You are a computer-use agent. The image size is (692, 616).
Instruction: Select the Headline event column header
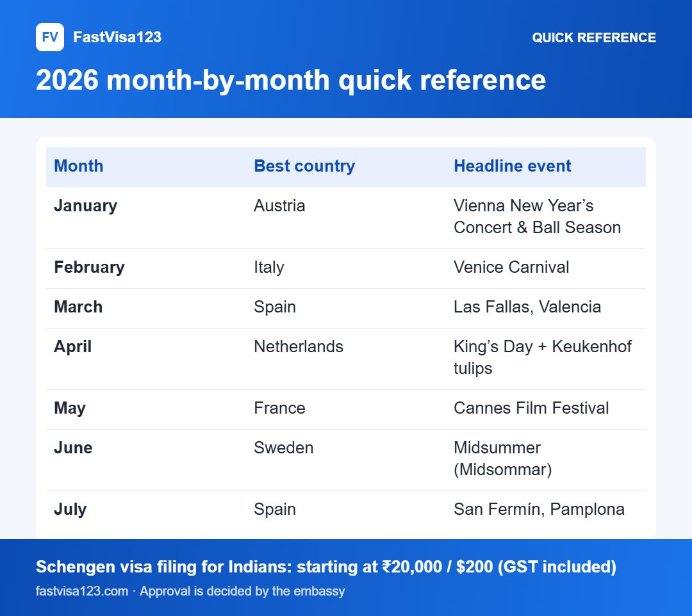tap(513, 166)
